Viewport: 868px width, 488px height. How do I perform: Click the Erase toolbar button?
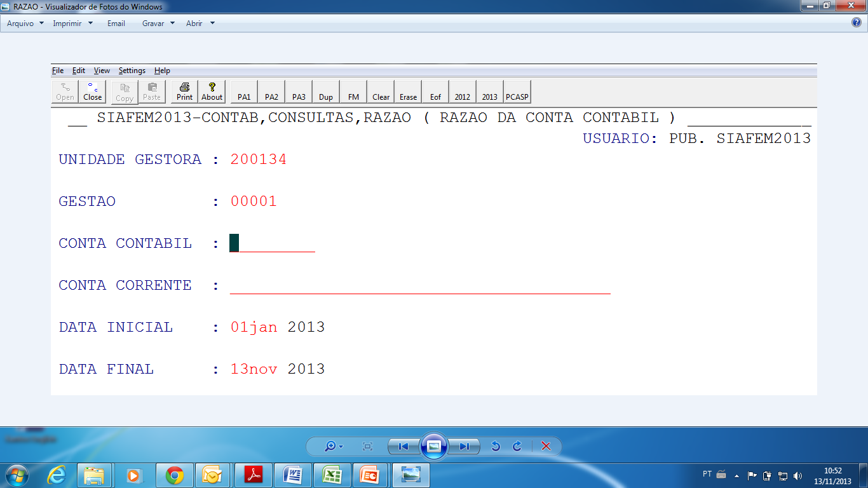[408, 91]
